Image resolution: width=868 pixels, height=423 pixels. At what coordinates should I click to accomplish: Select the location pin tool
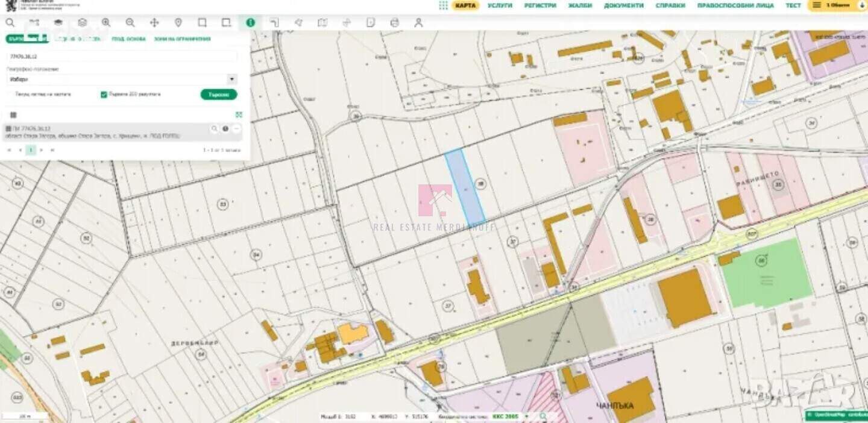(178, 23)
